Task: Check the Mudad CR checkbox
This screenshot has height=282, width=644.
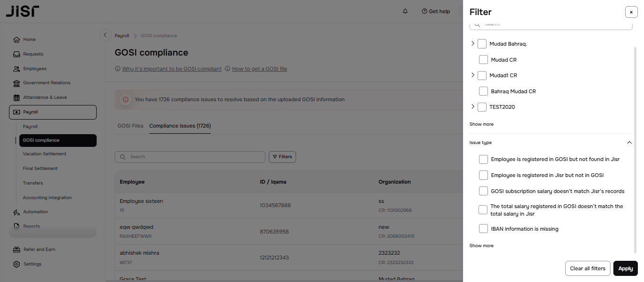Action: tap(483, 60)
